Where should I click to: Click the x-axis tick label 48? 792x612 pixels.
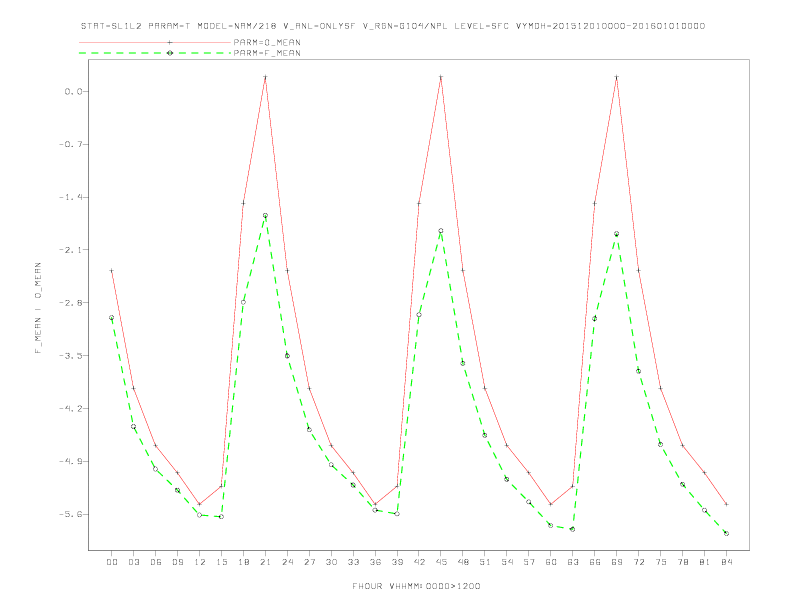[x=463, y=562]
